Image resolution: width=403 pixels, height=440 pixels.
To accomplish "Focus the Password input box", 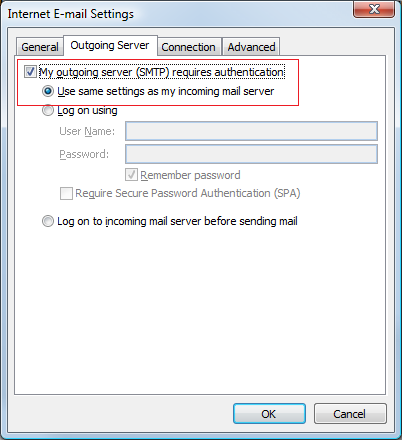I will (x=251, y=154).
